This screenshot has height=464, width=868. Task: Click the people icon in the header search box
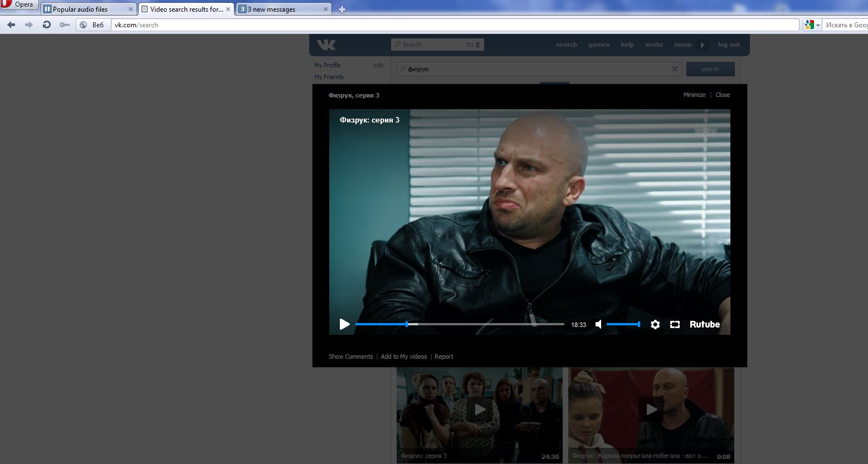(478, 45)
